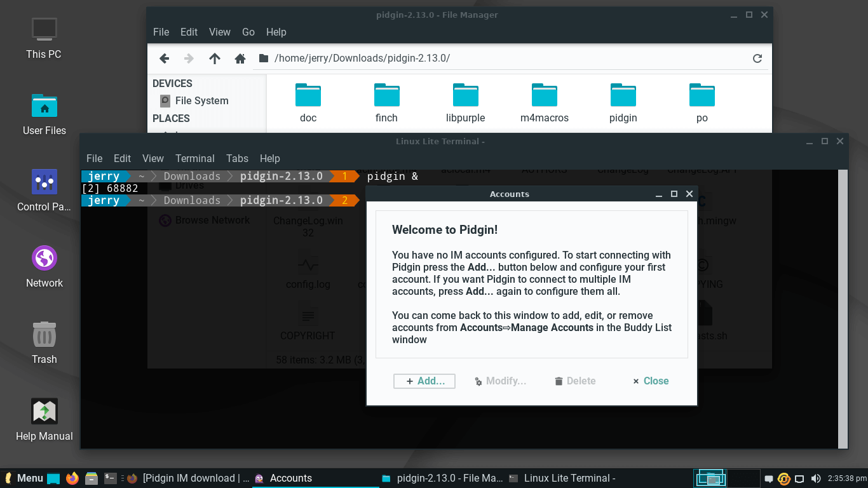
Task: Click the volume icon in system tray
Action: point(816,478)
